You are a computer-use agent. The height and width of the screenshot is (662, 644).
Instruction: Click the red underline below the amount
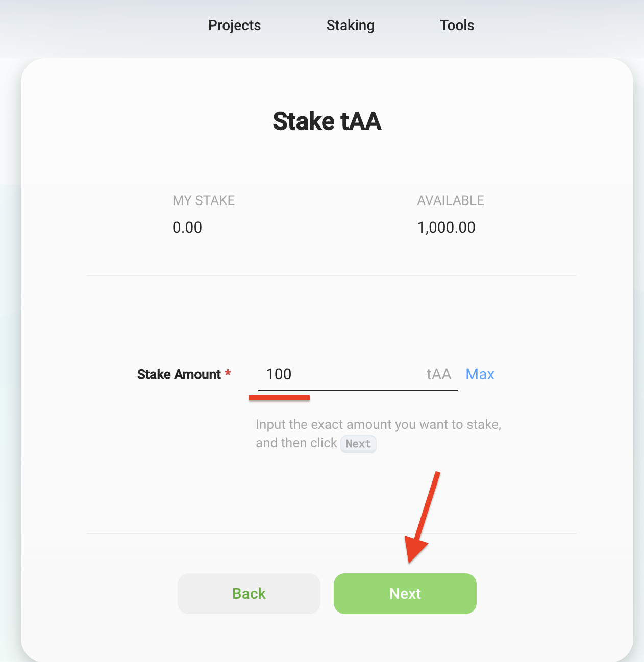(279, 398)
